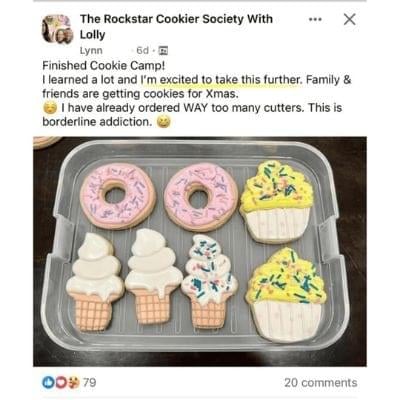
Task: Open the three-dot post options menu
Action: (x=315, y=20)
